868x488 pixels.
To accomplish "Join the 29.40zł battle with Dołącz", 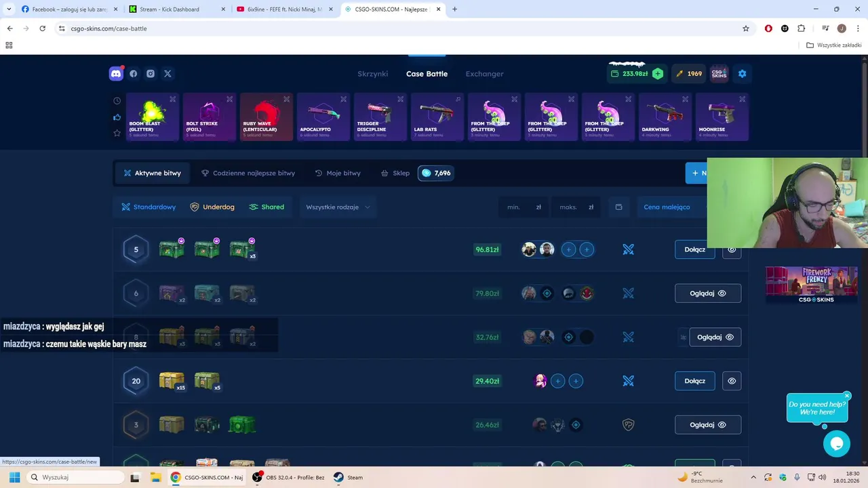I will click(694, 381).
